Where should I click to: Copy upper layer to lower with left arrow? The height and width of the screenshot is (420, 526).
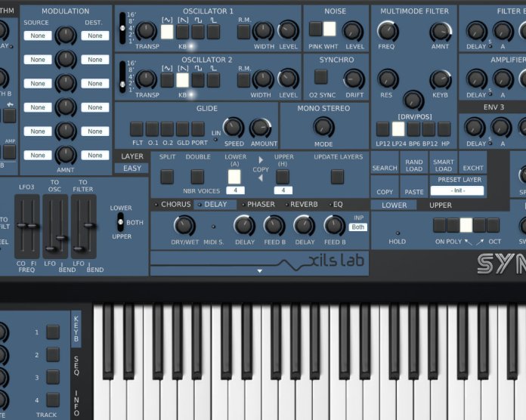260,178
